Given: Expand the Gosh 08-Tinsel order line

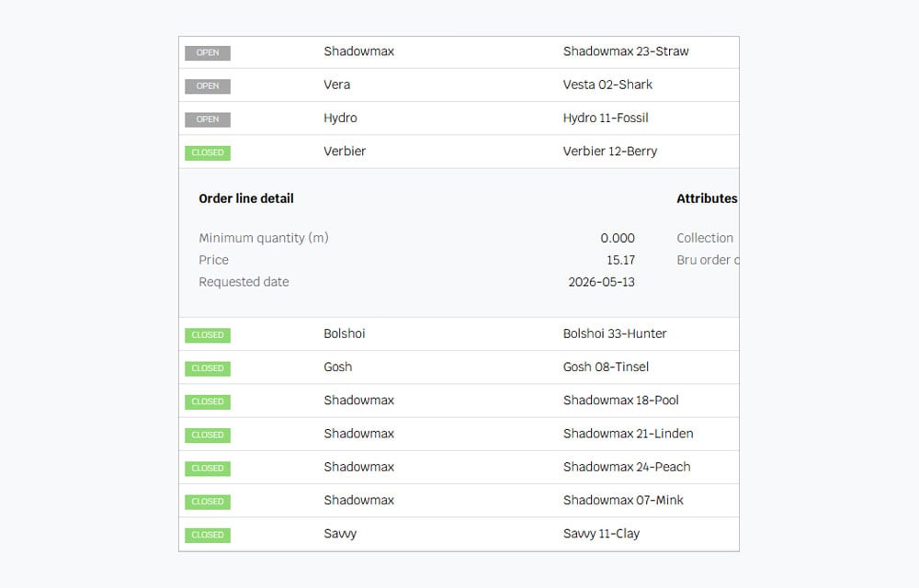Looking at the screenshot, I should point(459,367).
